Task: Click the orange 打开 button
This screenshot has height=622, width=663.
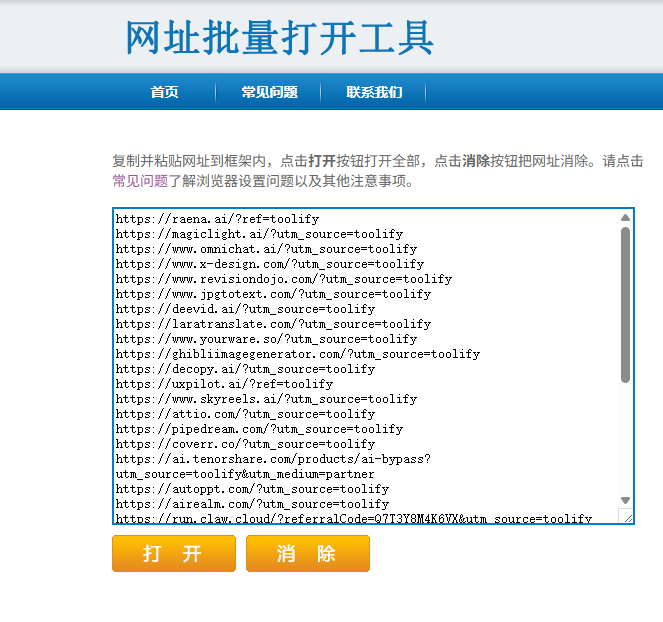Action: (174, 553)
